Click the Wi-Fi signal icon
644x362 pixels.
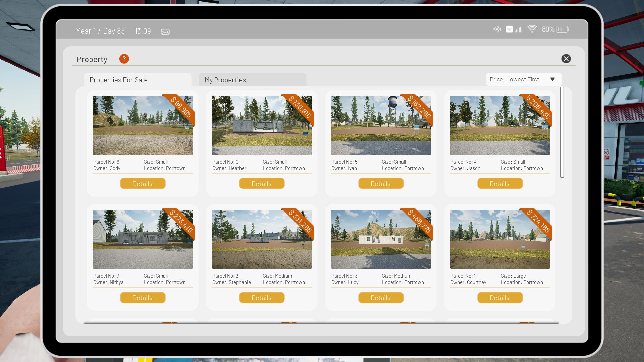coord(532,29)
